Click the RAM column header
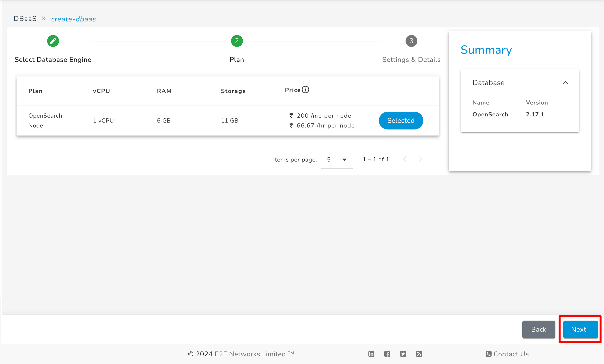Image resolution: width=604 pixels, height=364 pixels. [164, 91]
